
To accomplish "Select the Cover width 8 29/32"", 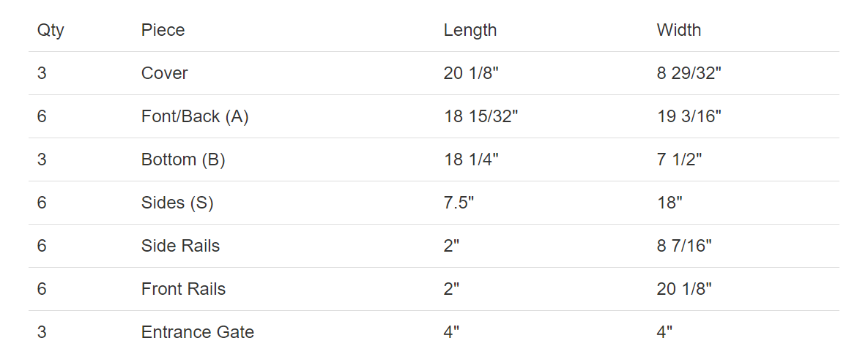I will point(689,73).
